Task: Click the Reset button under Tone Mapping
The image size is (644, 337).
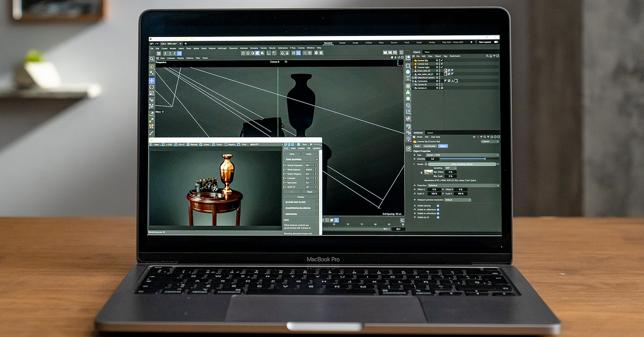Action: coord(310,192)
